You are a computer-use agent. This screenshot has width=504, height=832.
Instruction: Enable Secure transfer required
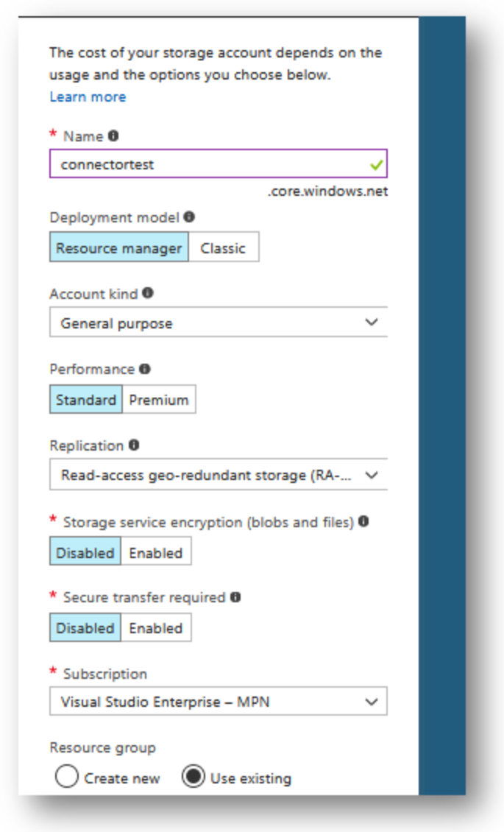[x=156, y=628]
